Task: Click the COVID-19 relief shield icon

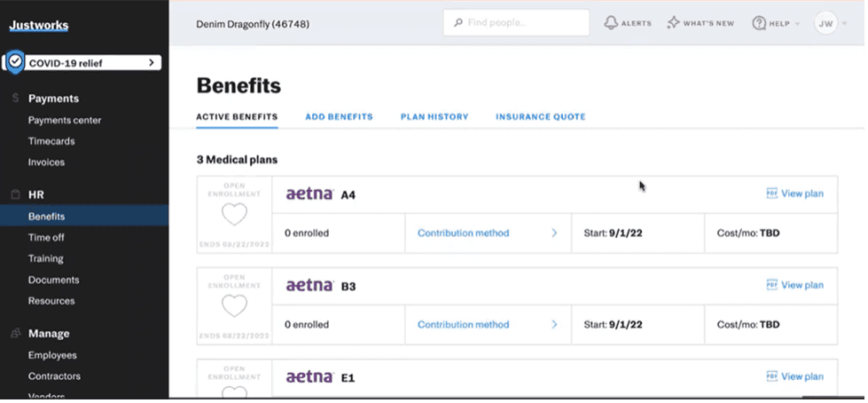Action: [x=14, y=62]
